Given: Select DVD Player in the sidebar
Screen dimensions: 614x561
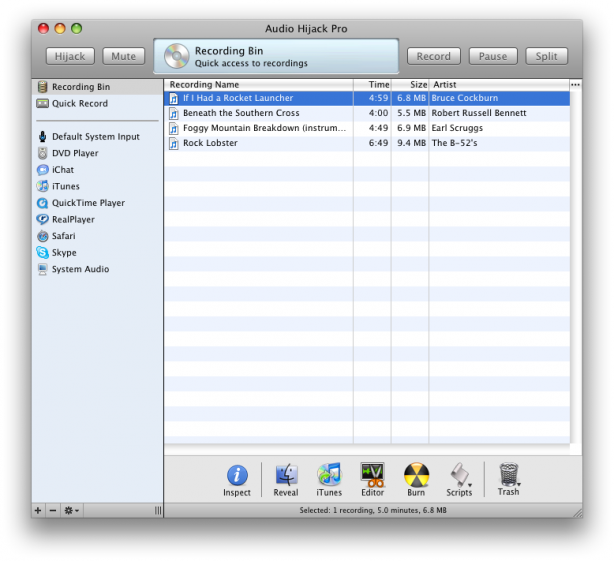Looking at the screenshot, I should pyautogui.click(x=97, y=153).
